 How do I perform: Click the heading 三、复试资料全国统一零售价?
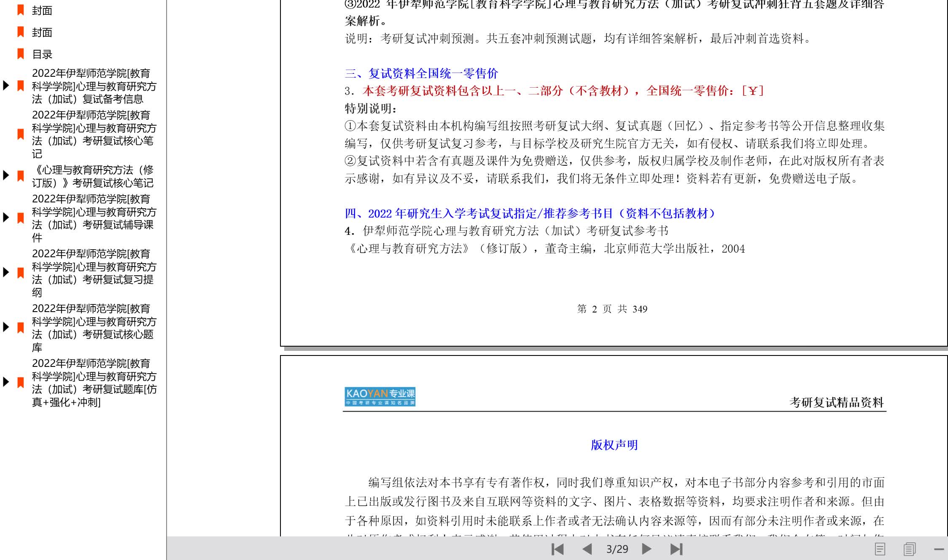point(421,73)
